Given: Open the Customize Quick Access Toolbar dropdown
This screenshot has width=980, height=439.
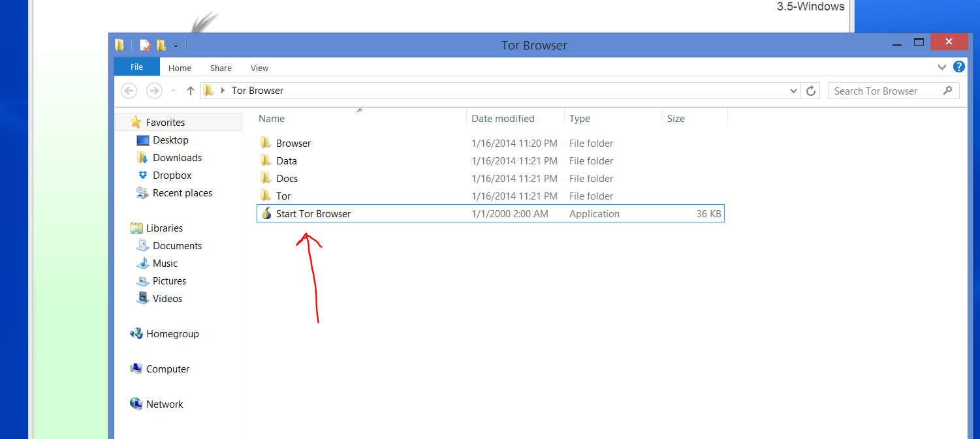Looking at the screenshot, I should [176, 46].
